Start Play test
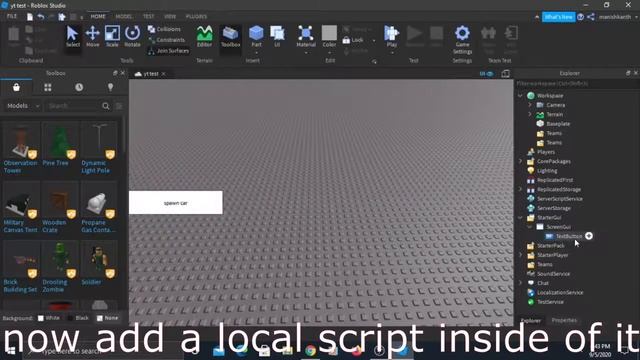Screen dimensions: 640x360 click(x=391, y=36)
